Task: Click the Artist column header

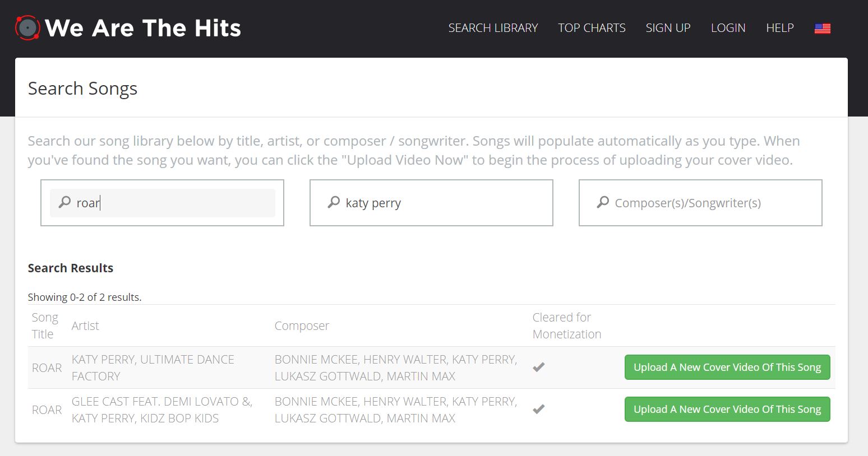Action: coord(85,325)
